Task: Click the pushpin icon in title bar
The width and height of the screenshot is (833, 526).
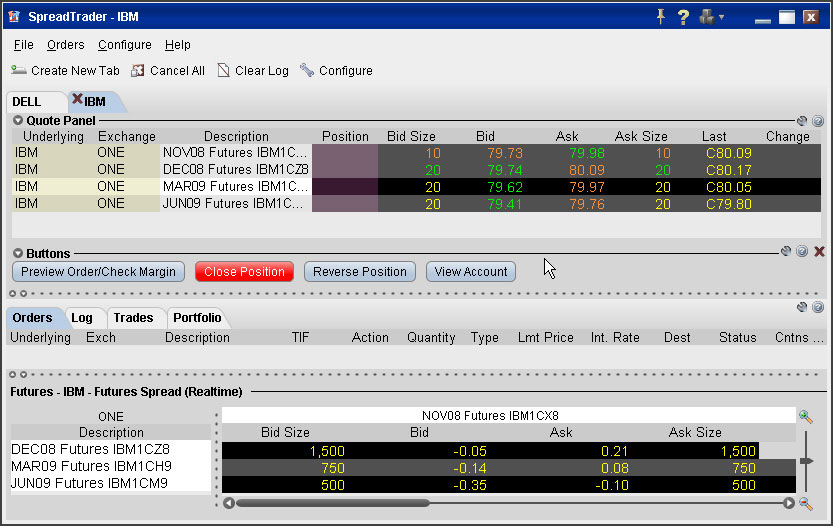Action: coord(660,17)
